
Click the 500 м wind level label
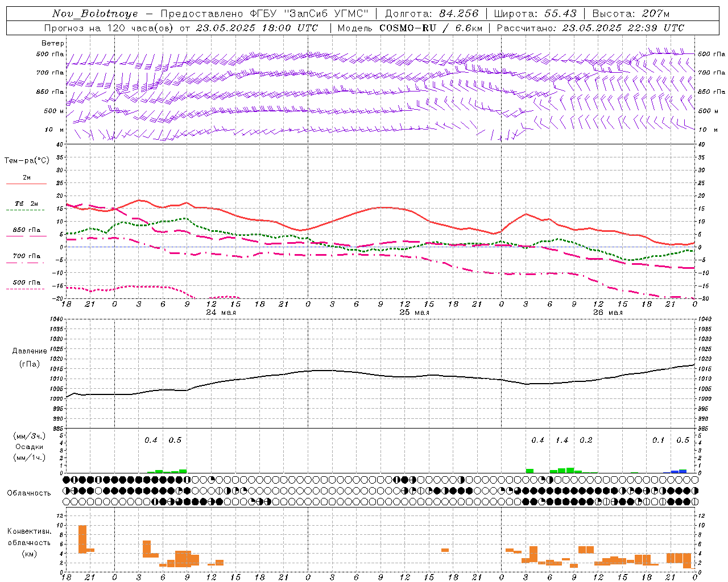(54, 111)
